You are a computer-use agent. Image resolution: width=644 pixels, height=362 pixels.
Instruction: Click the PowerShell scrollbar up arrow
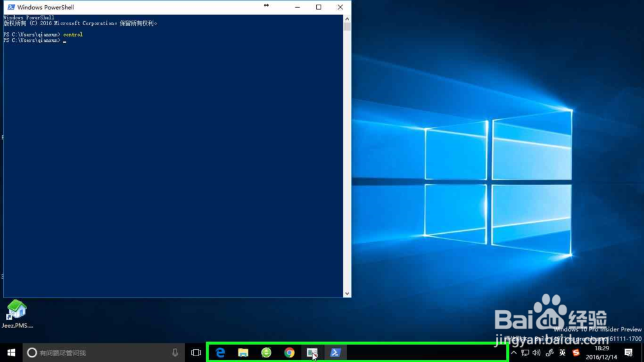click(x=347, y=19)
